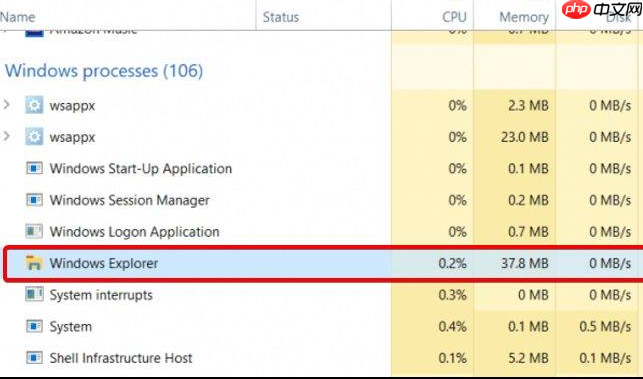
Task: Select the wsappx row name with 2.3 MB memory
Action: [72, 106]
